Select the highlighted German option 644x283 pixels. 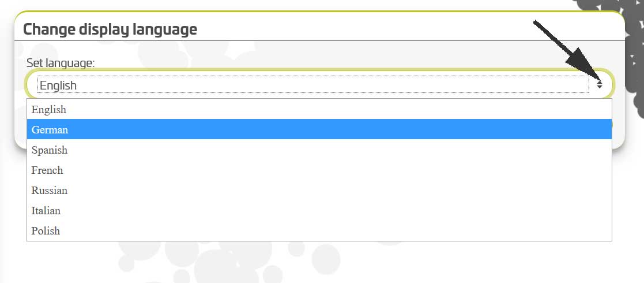319,129
